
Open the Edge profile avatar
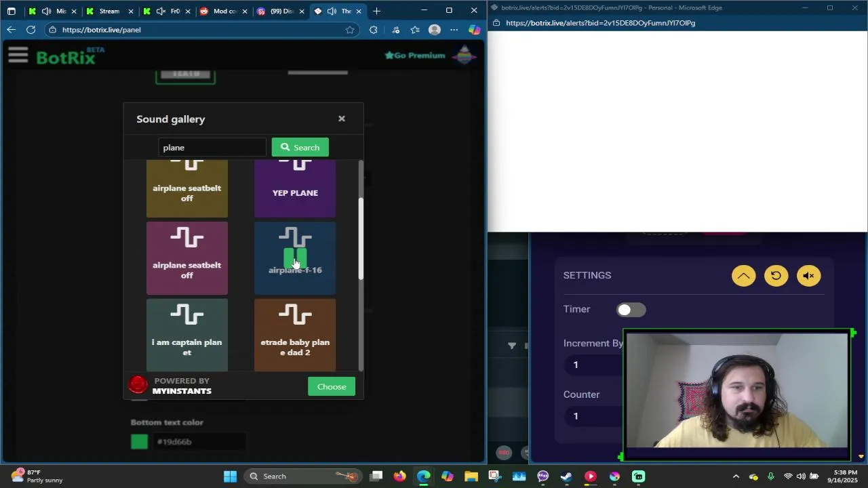pyautogui.click(x=435, y=30)
